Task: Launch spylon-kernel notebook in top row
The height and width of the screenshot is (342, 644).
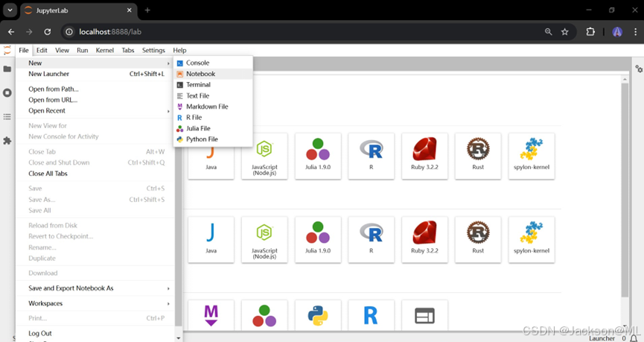Action: [532, 156]
